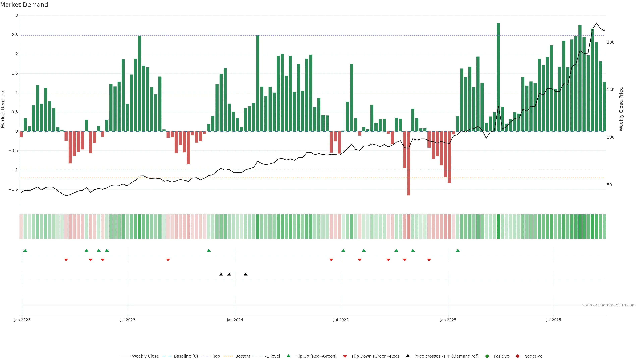
Task: Click the red flip-down marker after Jul 2023
Action: (168, 260)
